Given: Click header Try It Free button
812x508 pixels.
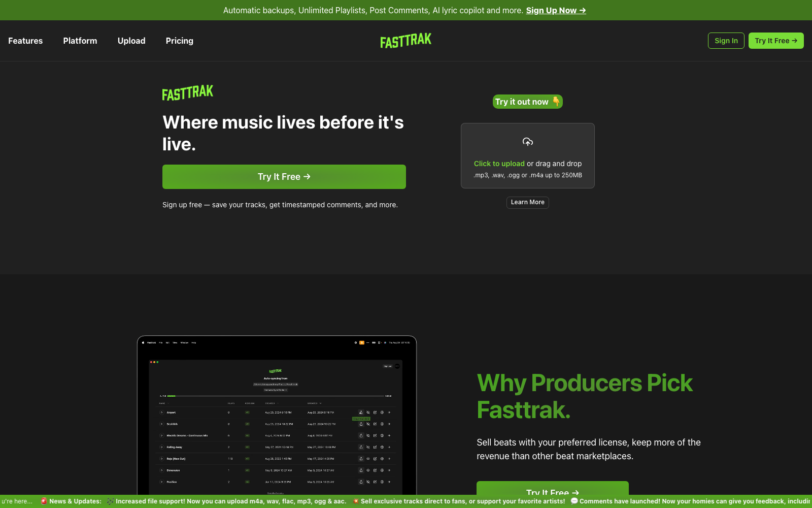Looking at the screenshot, I should tap(776, 41).
